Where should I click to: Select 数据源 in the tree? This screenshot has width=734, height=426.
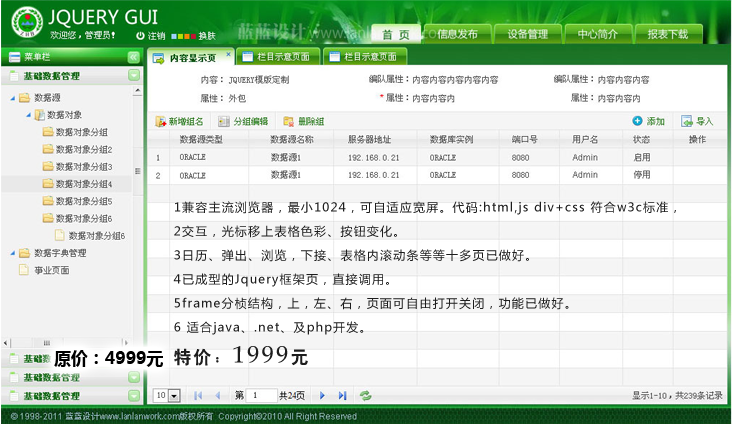click(x=47, y=97)
